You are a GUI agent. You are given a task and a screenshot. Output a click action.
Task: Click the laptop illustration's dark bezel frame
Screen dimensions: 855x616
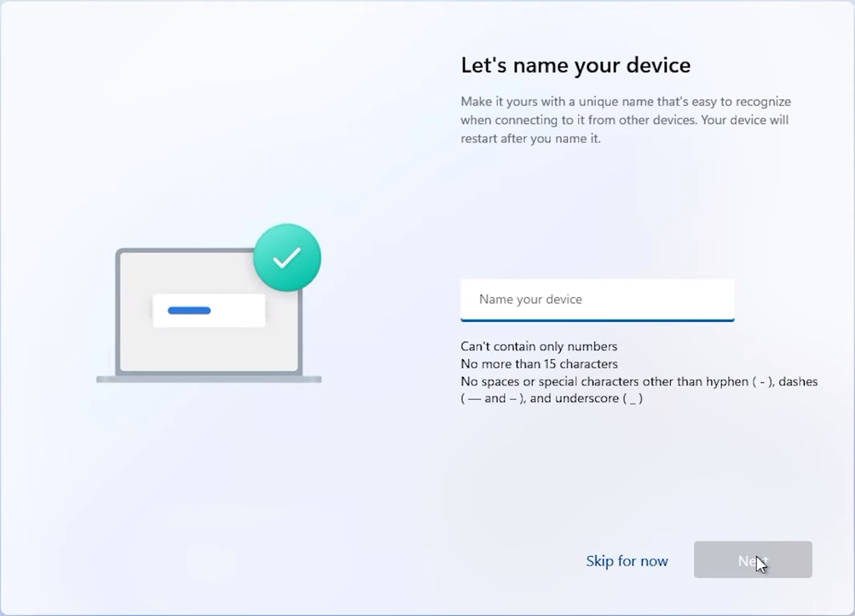click(118, 311)
